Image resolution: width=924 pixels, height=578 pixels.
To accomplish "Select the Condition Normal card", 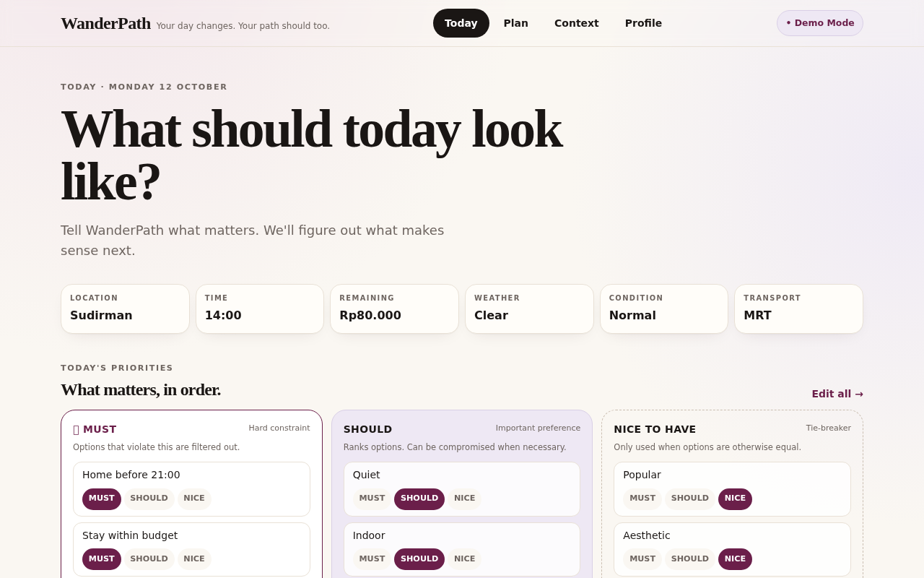I will (x=664, y=309).
